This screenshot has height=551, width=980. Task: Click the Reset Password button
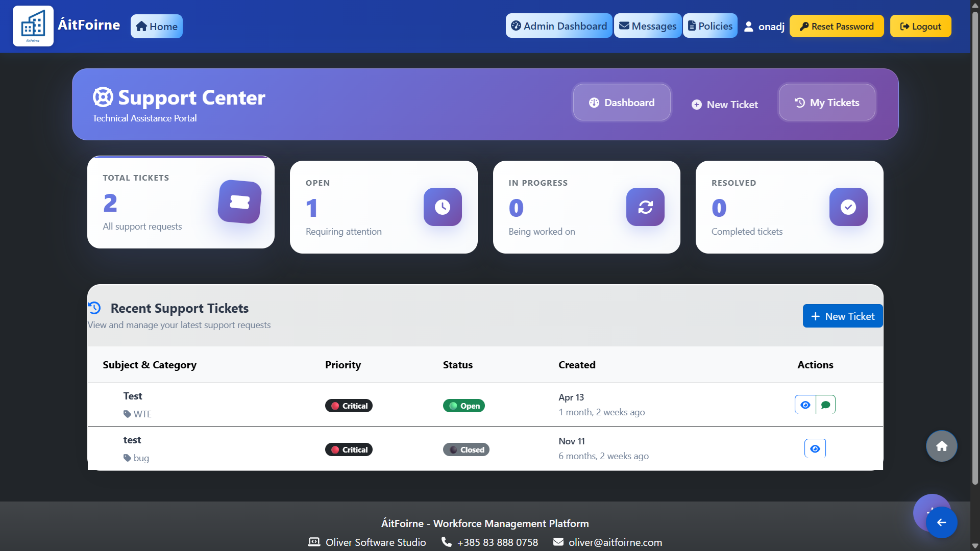pos(837,27)
